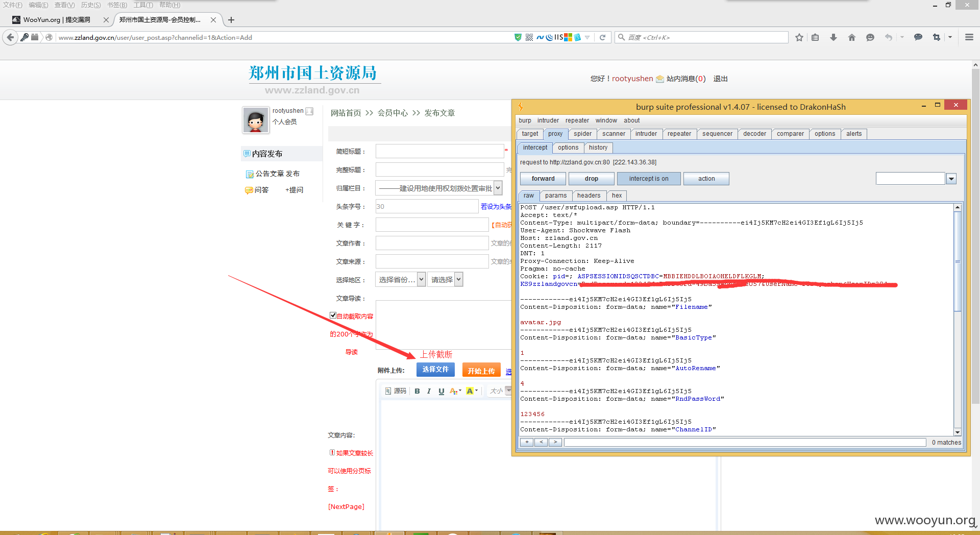Click the crop icon in browser toolbar

point(936,37)
